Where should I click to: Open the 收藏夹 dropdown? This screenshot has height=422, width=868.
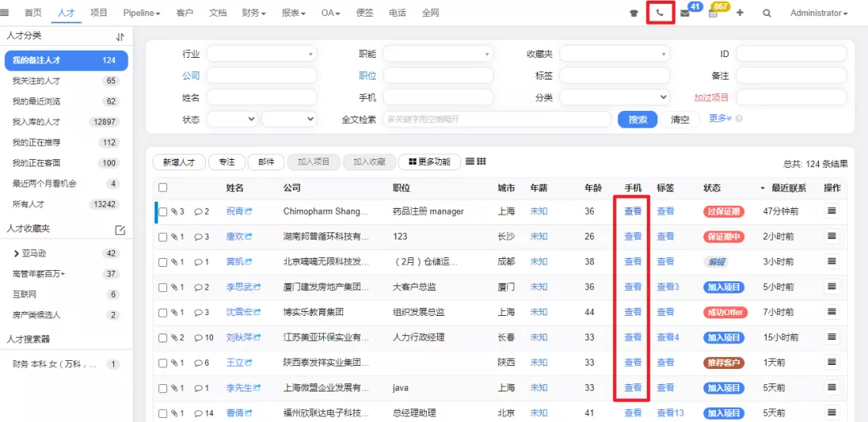tap(615, 54)
